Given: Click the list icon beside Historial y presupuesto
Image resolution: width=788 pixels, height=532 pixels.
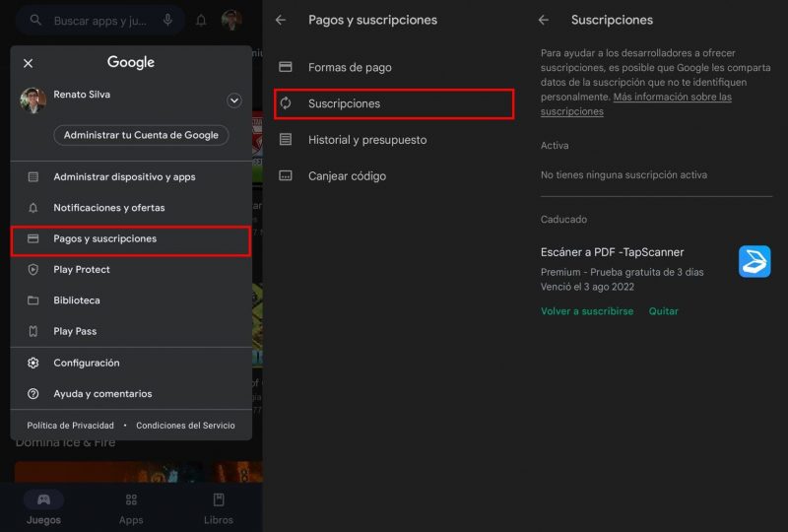Looking at the screenshot, I should pos(286,139).
